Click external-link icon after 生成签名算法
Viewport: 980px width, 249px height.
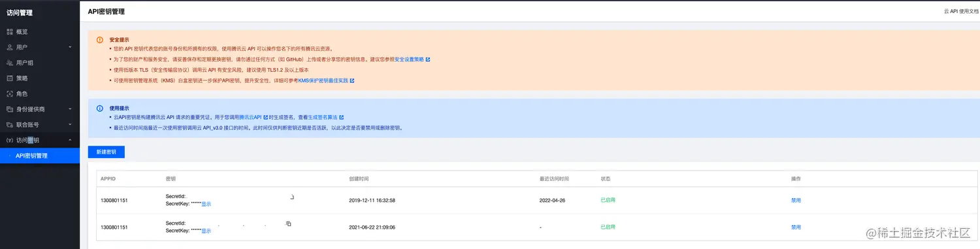click(341, 117)
